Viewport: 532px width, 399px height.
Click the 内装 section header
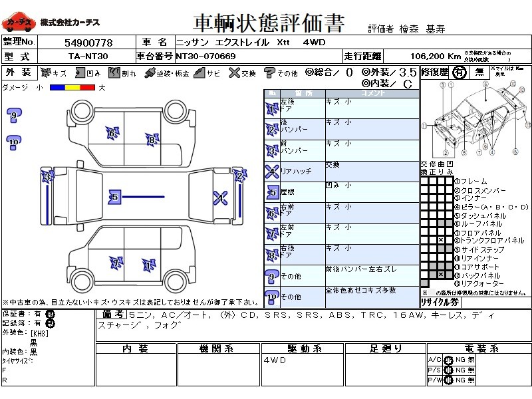[136, 348]
